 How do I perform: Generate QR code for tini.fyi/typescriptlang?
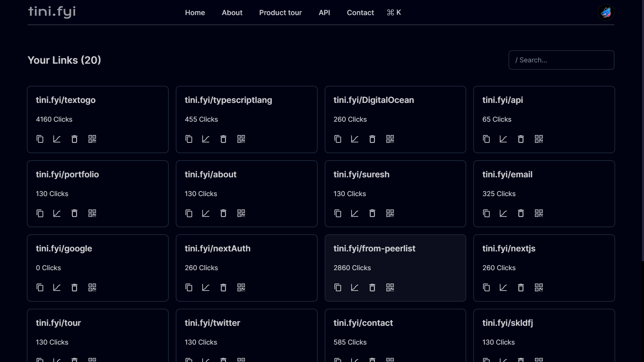[x=241, y=139]
